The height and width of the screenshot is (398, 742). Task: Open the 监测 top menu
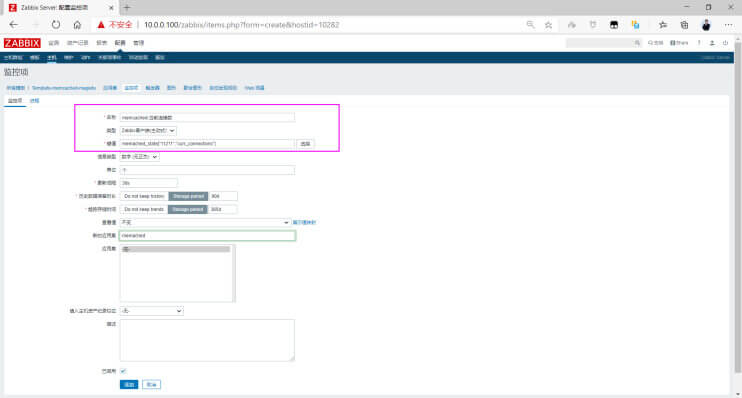pyautogui.click(x=53, y=43)
